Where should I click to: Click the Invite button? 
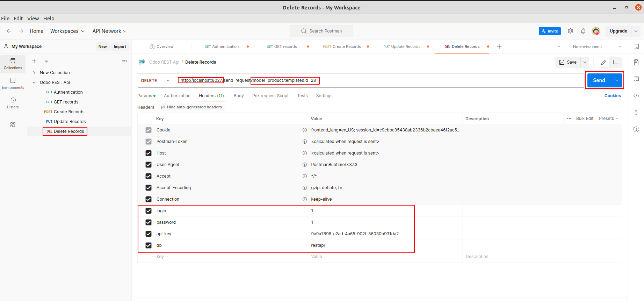point(550,31)
